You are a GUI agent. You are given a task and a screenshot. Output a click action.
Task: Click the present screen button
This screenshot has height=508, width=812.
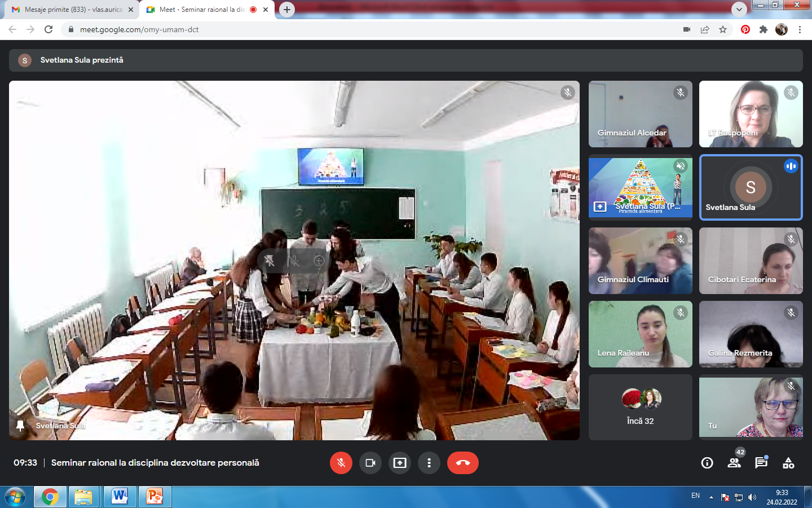[400, 463]
